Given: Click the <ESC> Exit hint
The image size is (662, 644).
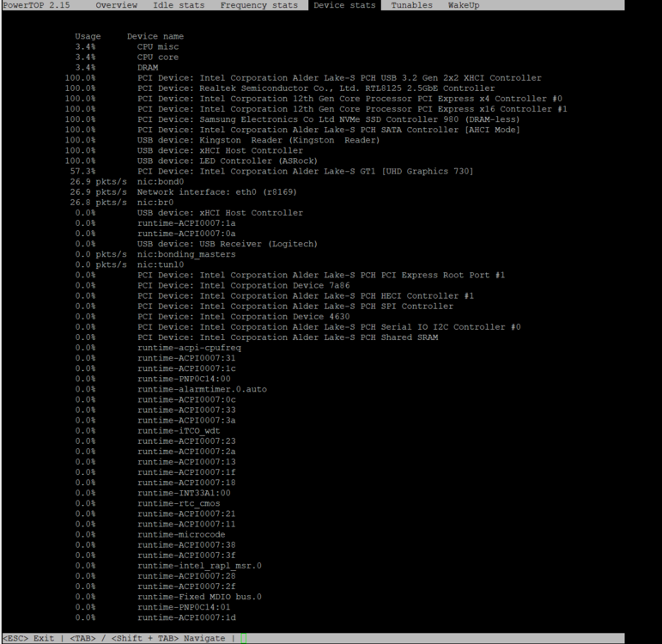Looking at the screenshot, I should 28,638.
